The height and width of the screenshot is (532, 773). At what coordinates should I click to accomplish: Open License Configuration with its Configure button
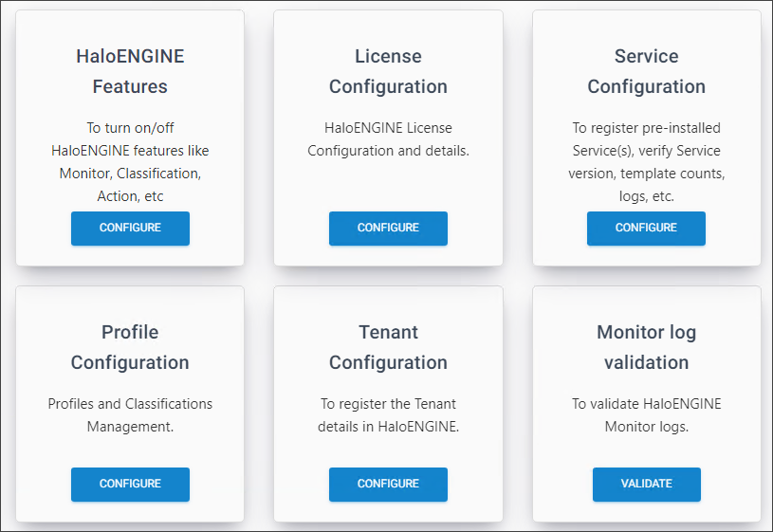tap(388, 229)
